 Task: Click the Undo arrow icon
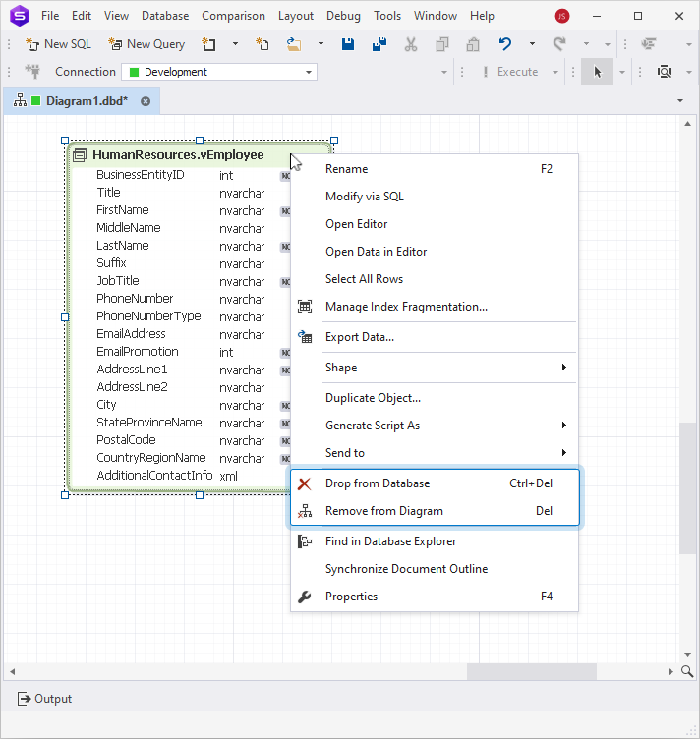[x=505, y=44]
